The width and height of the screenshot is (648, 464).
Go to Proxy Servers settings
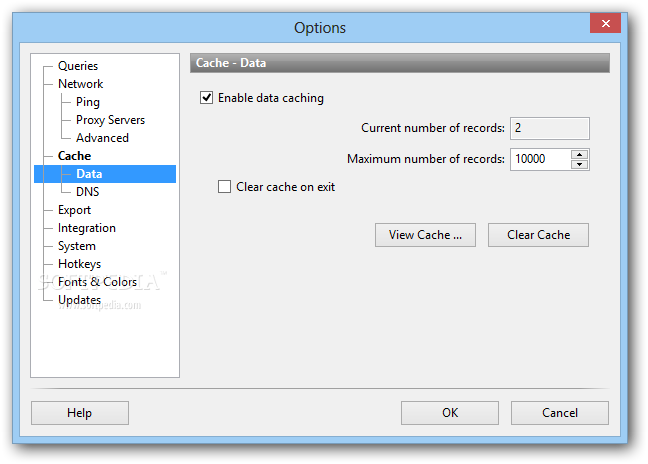pyautogui.click(x=110, y=120)
